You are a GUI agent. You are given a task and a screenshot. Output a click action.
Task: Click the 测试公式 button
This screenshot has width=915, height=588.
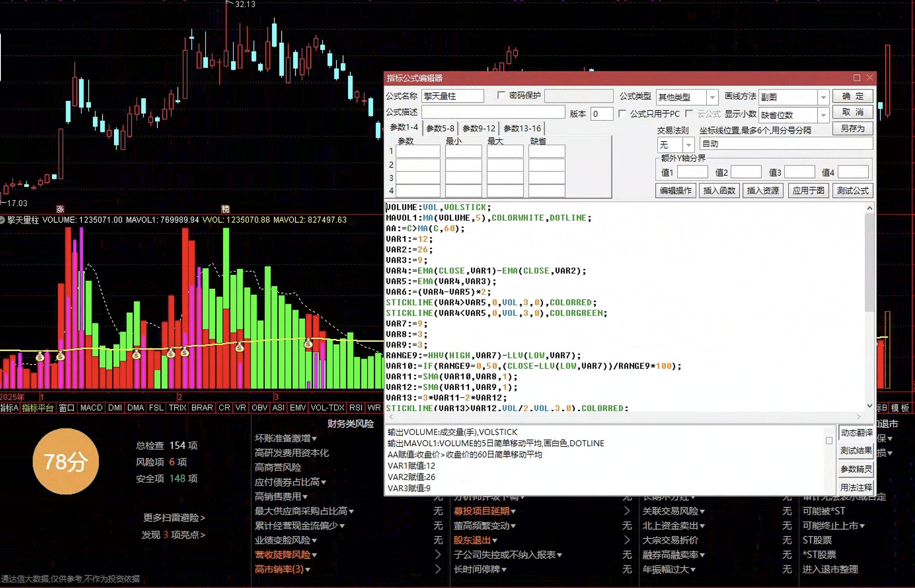[x=853, y=191]
